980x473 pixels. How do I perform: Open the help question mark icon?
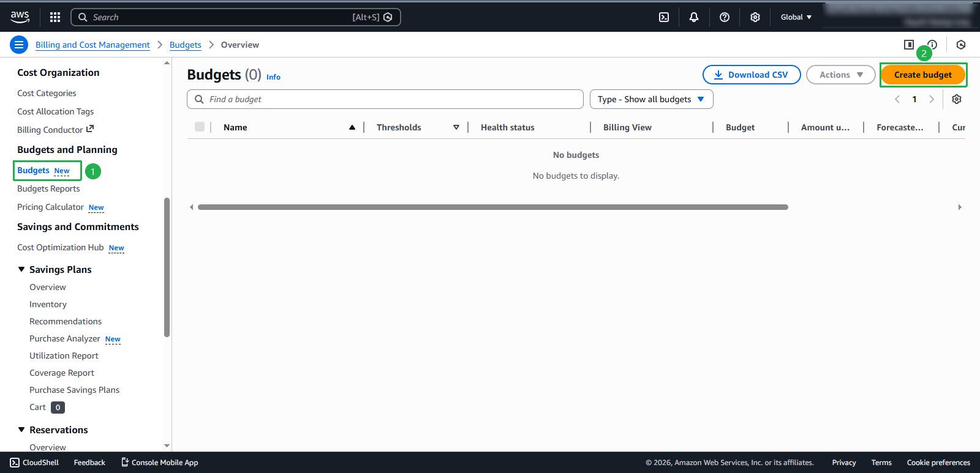tap(725, 17)
